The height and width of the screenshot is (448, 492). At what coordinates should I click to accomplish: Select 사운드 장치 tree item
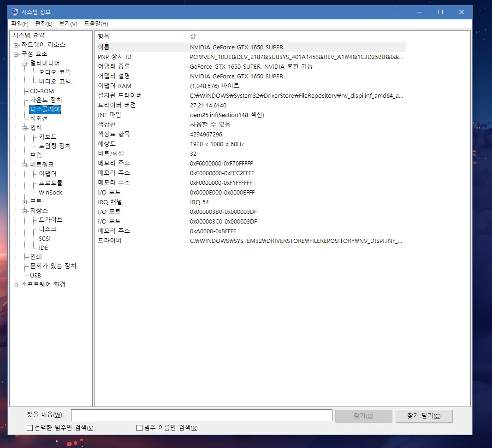point(46,100)
